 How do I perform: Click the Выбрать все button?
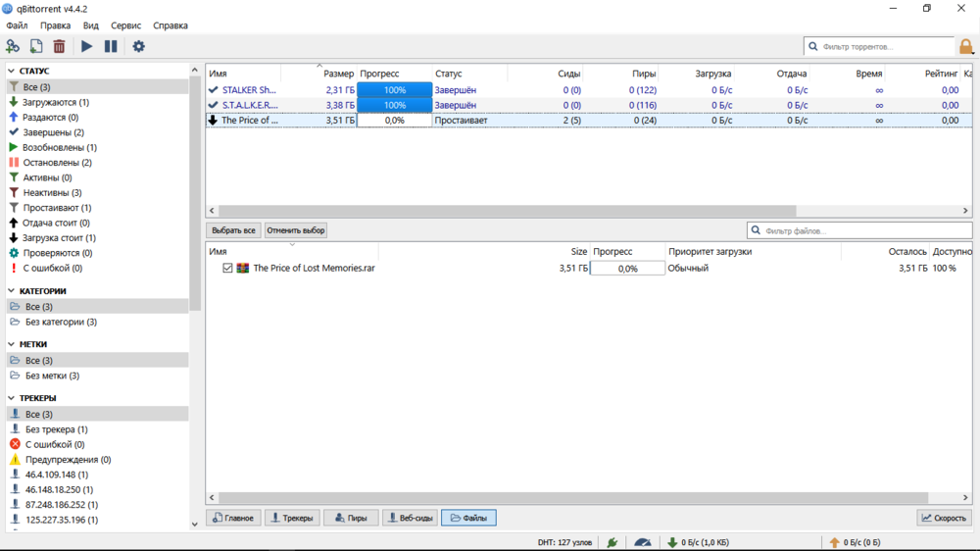click(233, 230)
